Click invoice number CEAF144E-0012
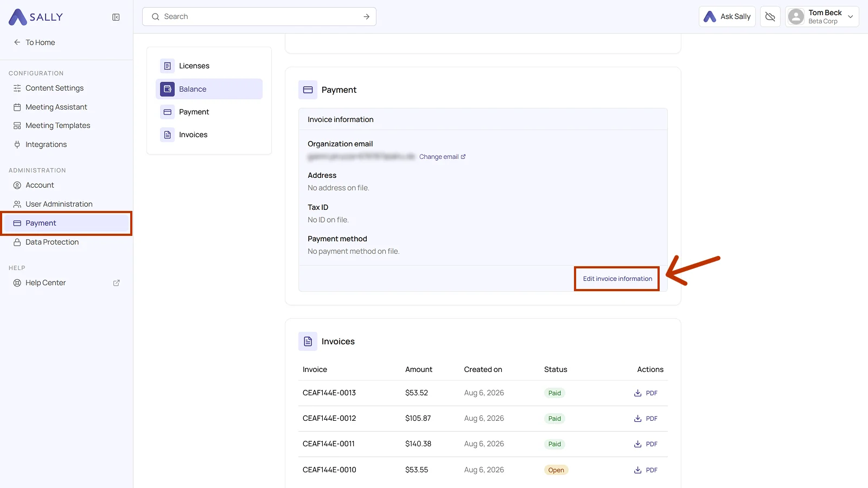The image size is (868, 488). point(329,418)
